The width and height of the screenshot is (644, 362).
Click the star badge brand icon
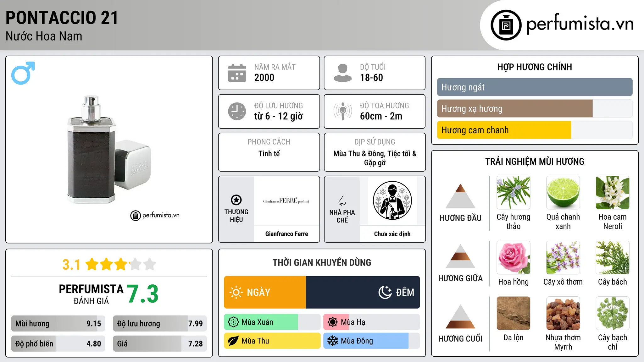coord(236,200)
